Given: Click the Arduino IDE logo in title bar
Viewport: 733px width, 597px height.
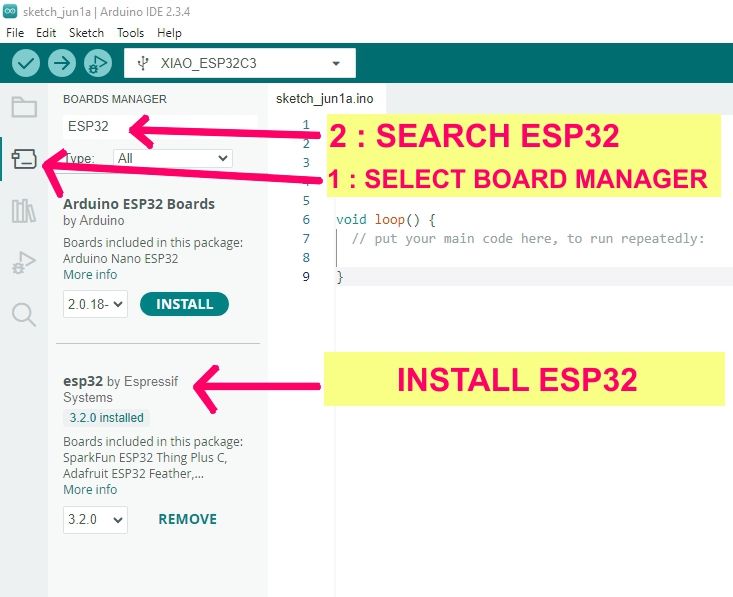Looking at the screenshot, I should (x=10, y=11).
